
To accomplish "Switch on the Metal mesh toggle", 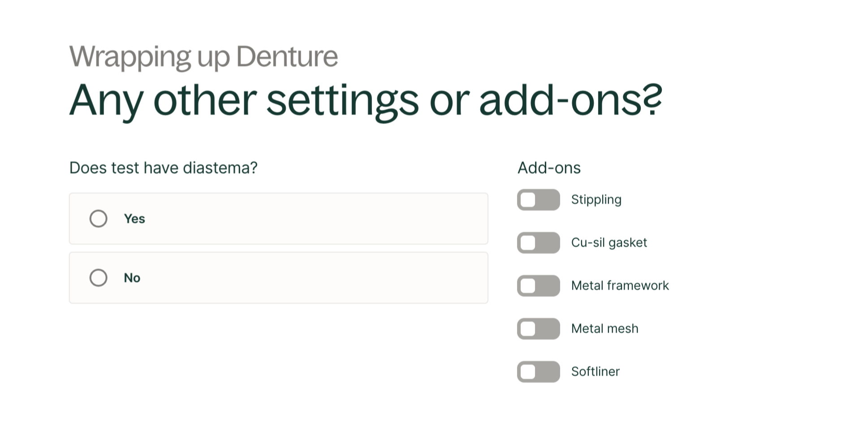I will 538,329.
